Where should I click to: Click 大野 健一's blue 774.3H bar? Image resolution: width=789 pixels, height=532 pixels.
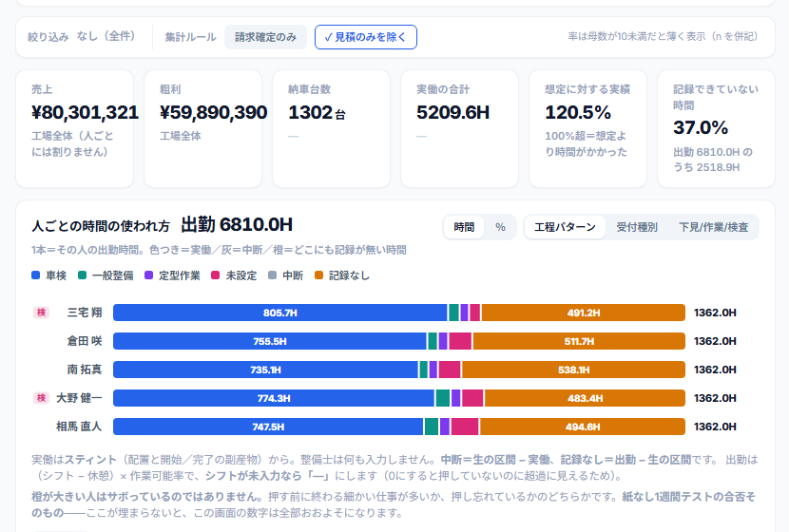pos(274,398)
